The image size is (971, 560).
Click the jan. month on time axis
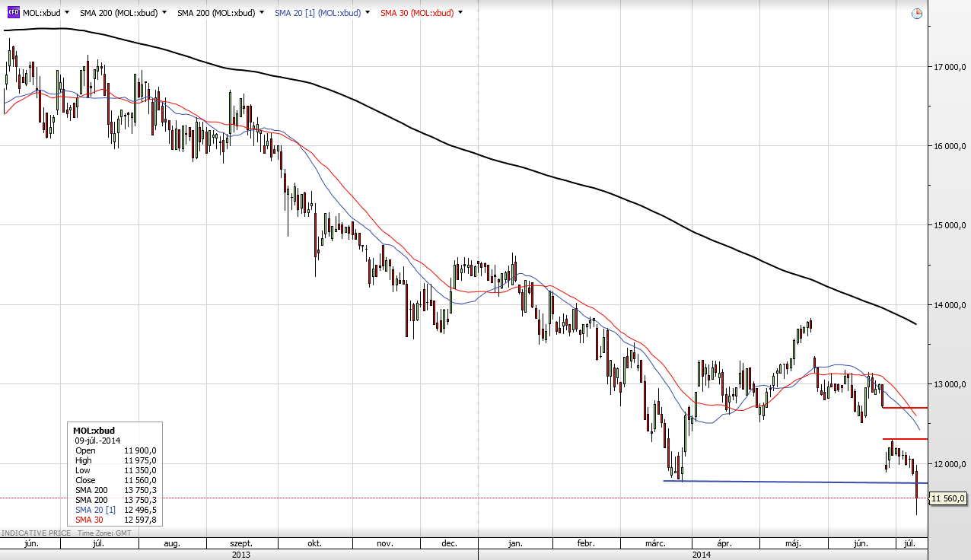[515, 543]
